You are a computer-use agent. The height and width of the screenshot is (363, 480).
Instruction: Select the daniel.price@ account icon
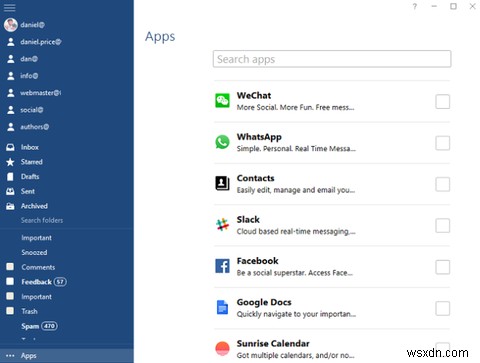(11, 42)
